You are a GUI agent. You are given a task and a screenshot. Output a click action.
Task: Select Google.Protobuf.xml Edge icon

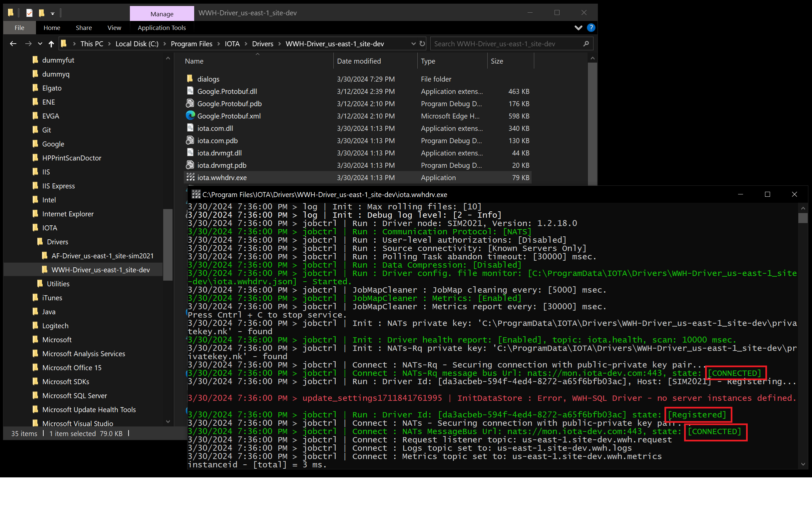coord(190,116)
